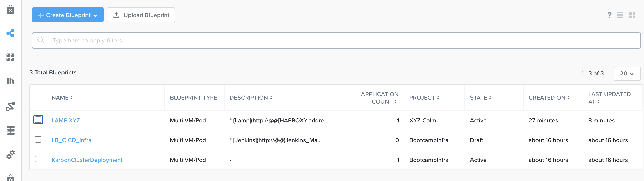The image size is (644, 181).
Task: Open the Endpoints server icon in sidebar
Action: [x=10, y=130]
